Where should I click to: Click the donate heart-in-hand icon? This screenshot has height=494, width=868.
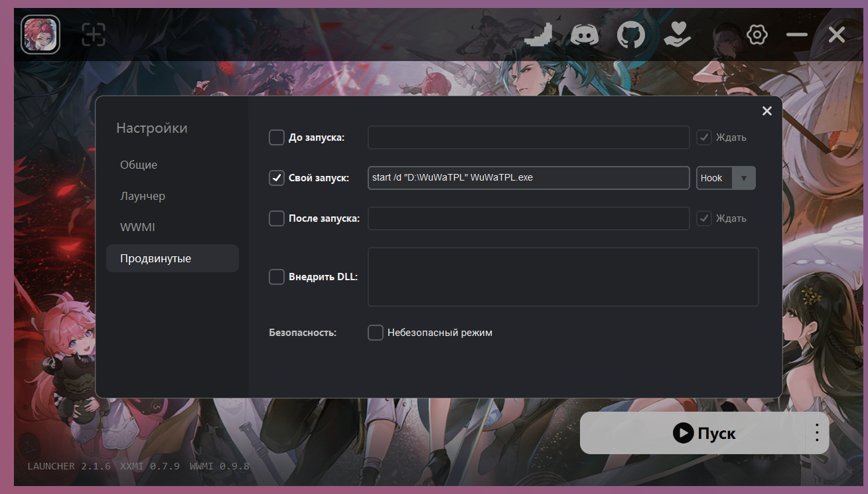click(678, 35)
